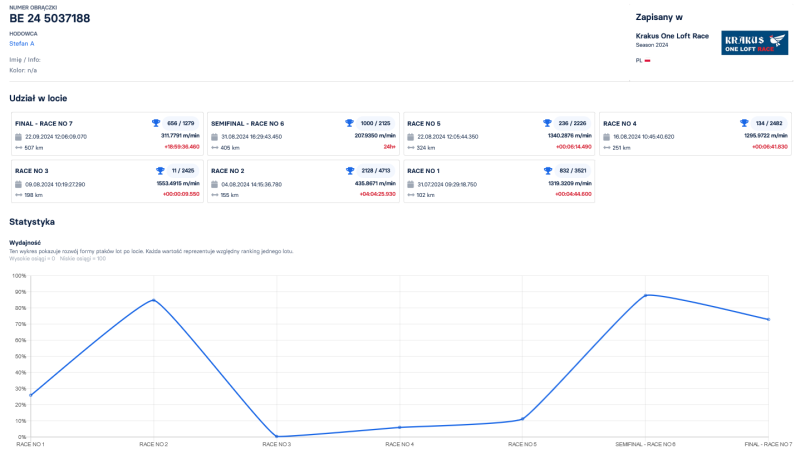The height and width of the screenshot is (459, 800).
Task: Open the Race No 3 result card
Action: point(105,182)
